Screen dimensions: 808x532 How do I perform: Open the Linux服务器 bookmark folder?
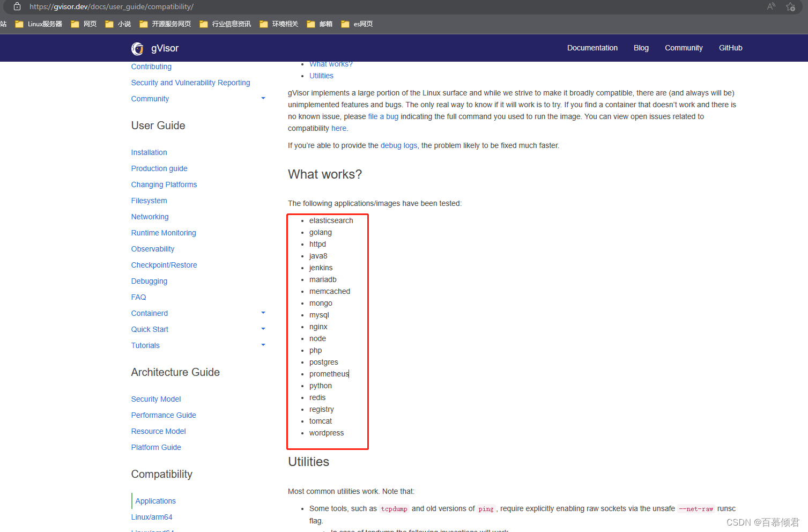pyautogui.click(x=39, y=24)
